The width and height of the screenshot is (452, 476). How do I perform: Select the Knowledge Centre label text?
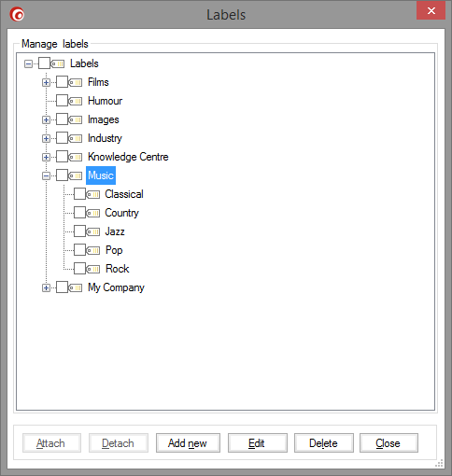(x=128, y=157)
